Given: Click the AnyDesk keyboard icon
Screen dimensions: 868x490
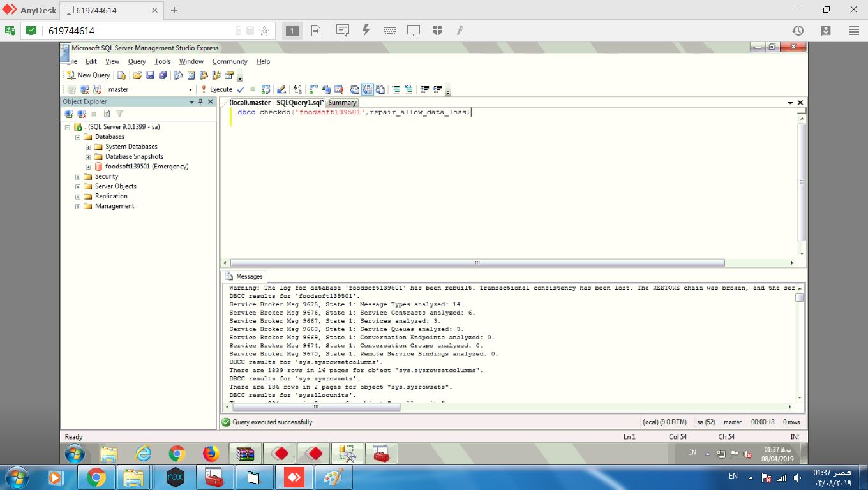Looking at the screenshot, I should (390, 30).
